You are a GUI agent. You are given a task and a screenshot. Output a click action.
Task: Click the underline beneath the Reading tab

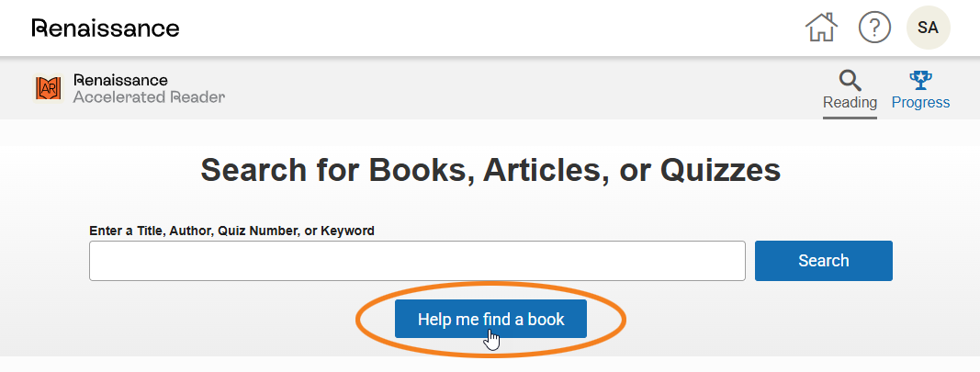point(850,117)
